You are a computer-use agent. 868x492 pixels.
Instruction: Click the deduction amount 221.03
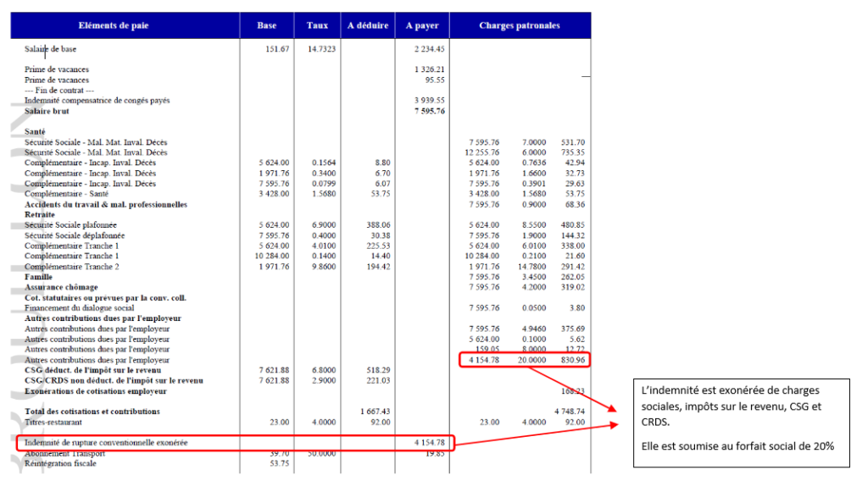pyautogui.click(x=378, y=381)
